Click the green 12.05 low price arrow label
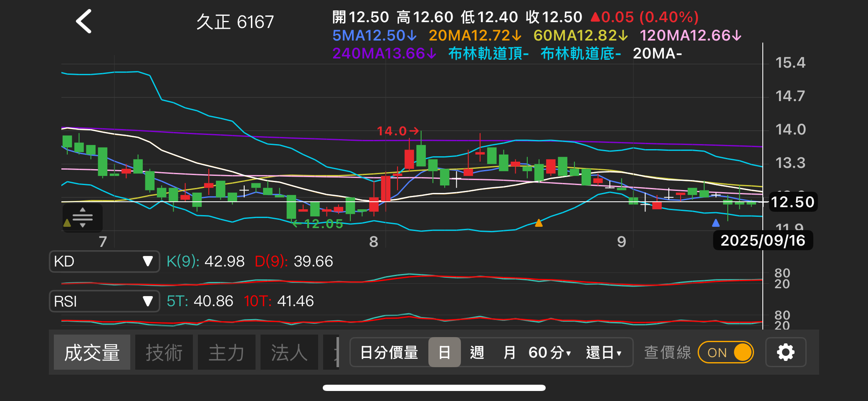 (x=318, y=224)
